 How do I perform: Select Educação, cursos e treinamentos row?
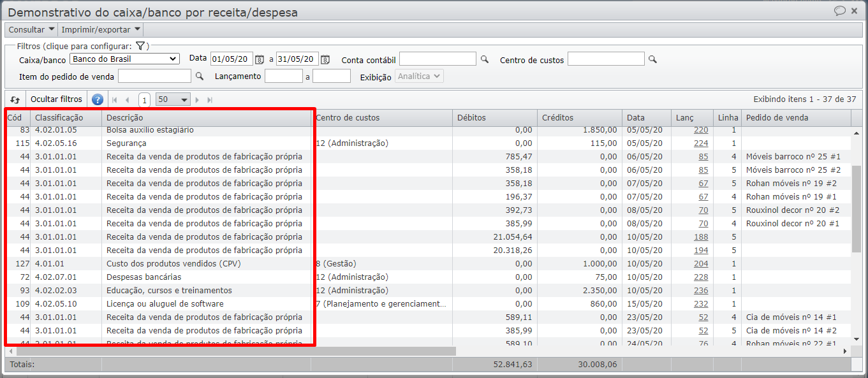[x=427, y=291]
